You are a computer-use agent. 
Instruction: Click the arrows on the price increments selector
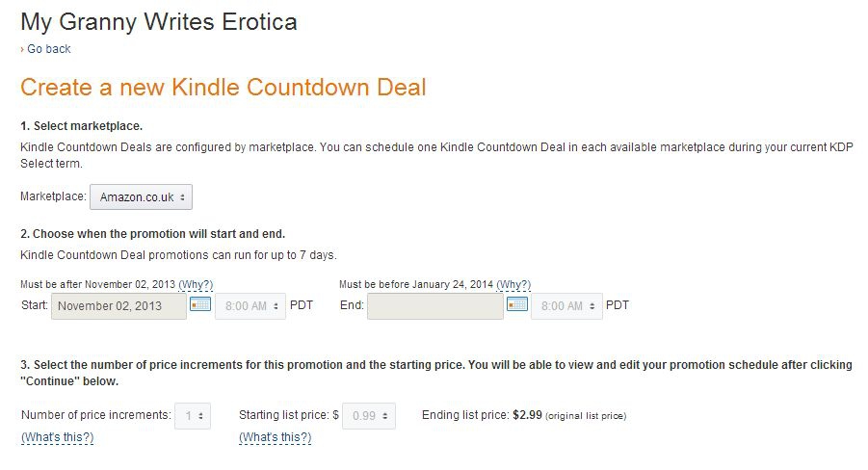click(200, 416)
